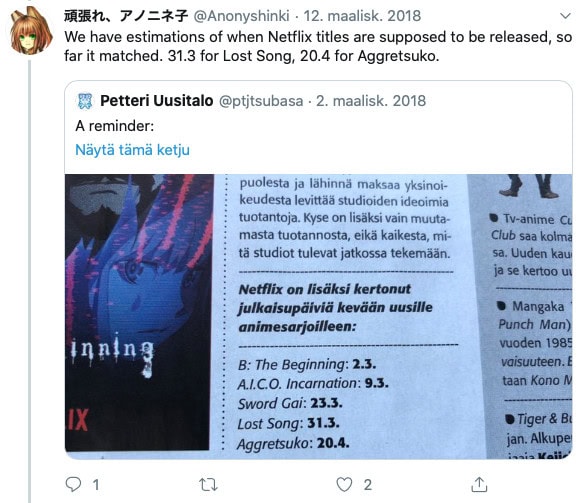Like the tweet with the heart icon
Image resolution: width=584 pixels, height=503 pixels.
click(x=344, y=484)
